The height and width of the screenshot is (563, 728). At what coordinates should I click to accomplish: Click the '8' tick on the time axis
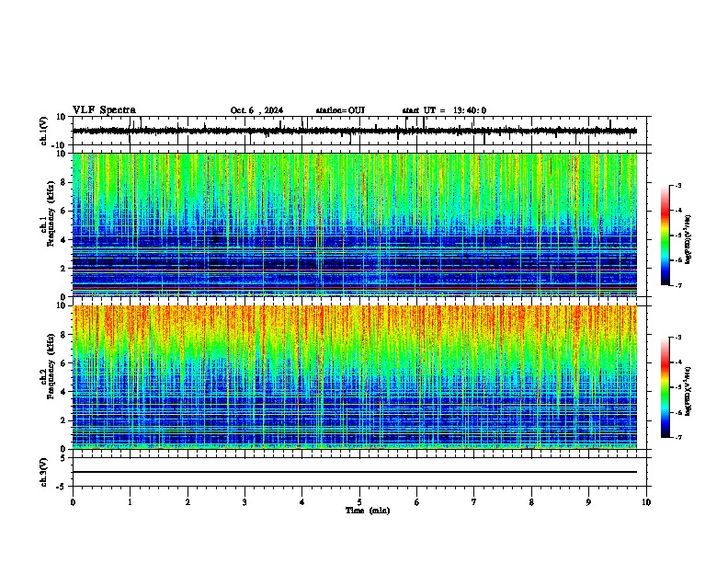tap(531, 502)
